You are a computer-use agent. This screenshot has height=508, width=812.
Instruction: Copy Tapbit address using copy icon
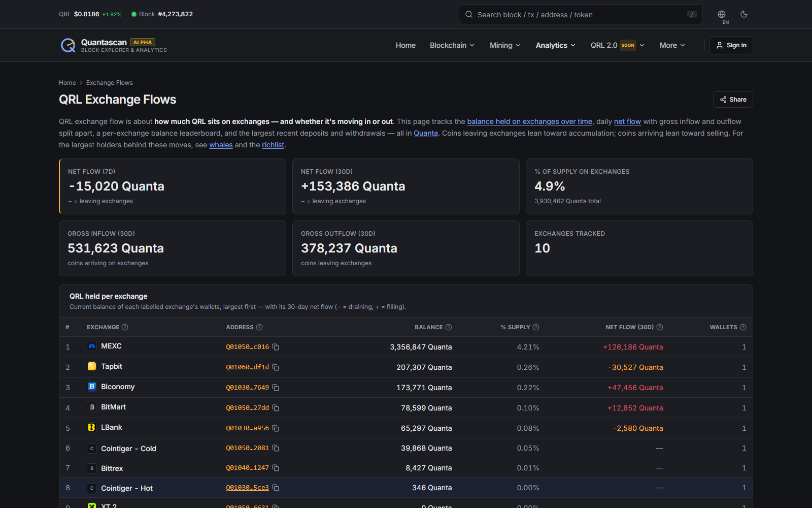click(276, 367)
